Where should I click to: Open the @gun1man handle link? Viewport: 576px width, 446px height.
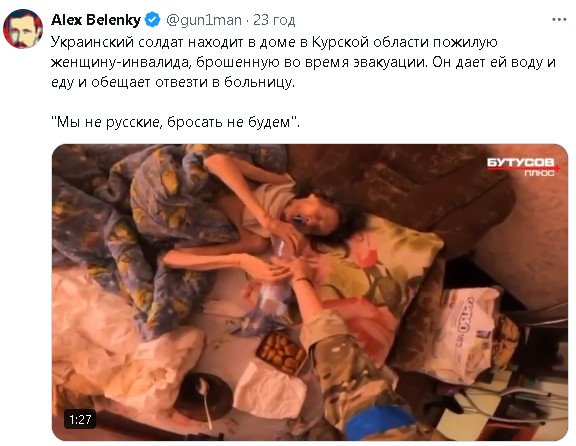pyautogui.click(x=204, y=20)
